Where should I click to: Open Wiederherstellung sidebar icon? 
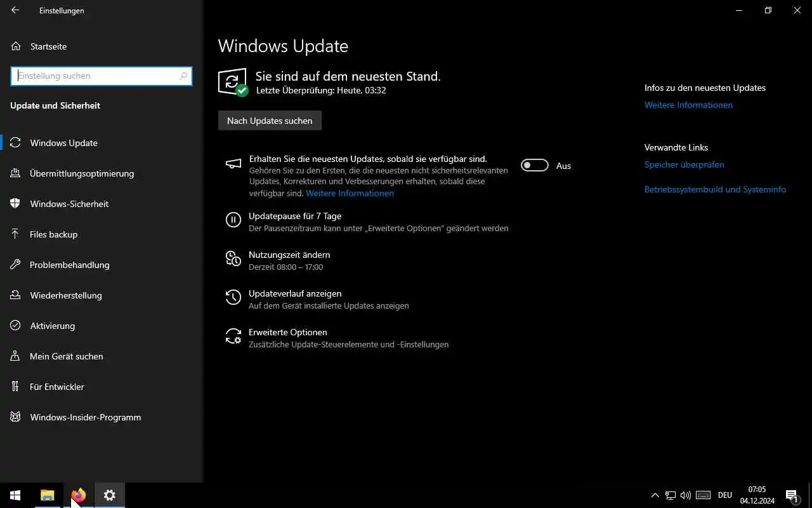pyautogui.click(x=16, y=295)
